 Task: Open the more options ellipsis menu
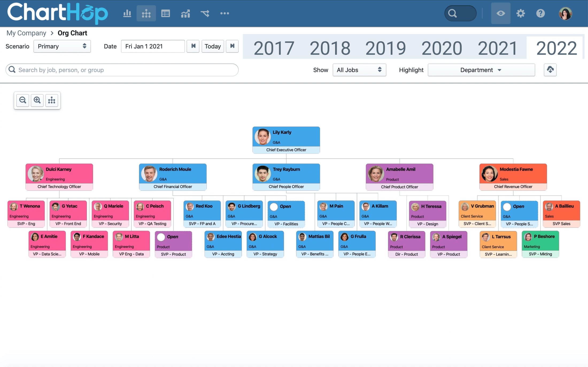pos(225,13)
